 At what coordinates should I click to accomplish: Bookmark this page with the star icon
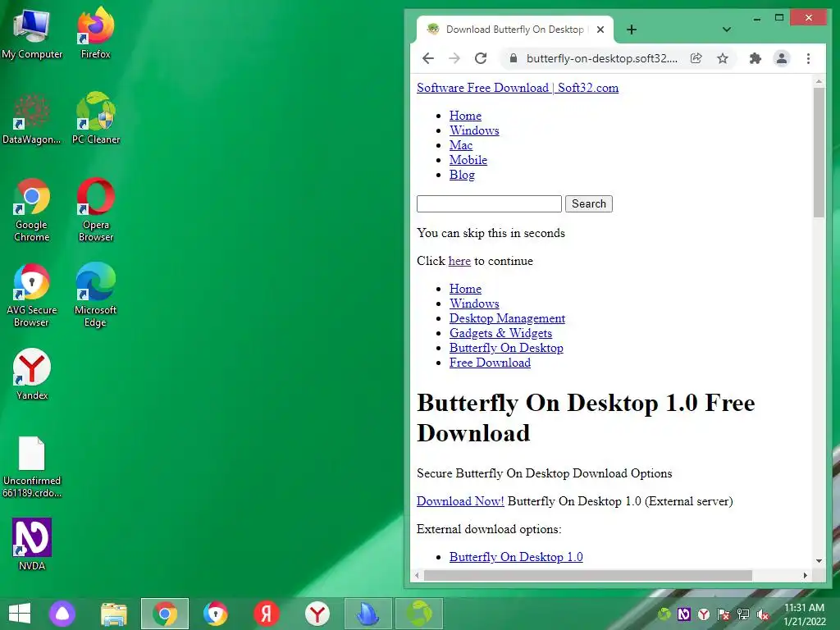tap(723, 58)
